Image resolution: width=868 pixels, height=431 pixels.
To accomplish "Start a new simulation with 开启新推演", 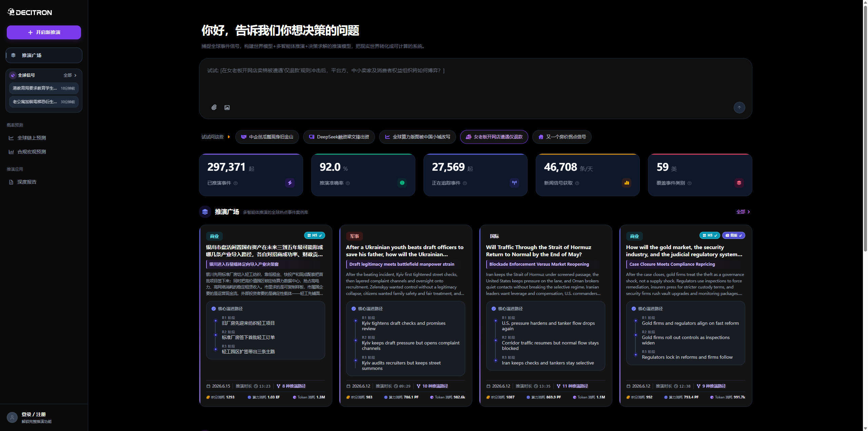I will coord(44,32).
